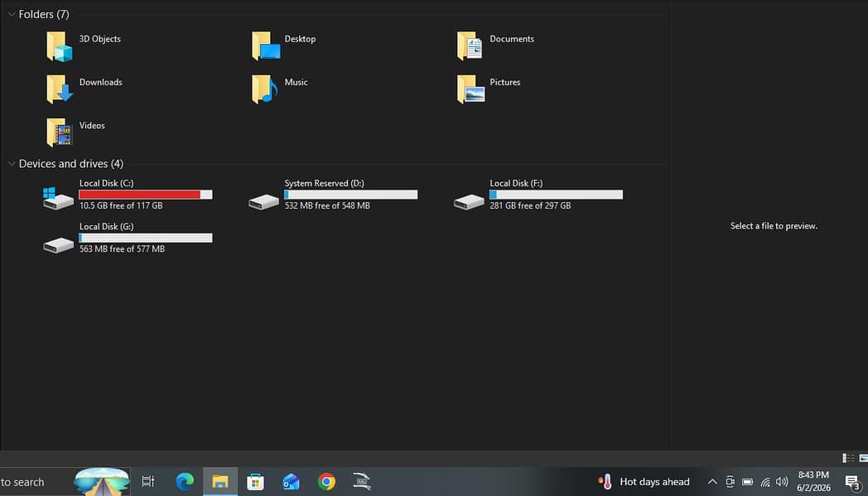Open Outlook from the taskbar

(x=291, y=482)
